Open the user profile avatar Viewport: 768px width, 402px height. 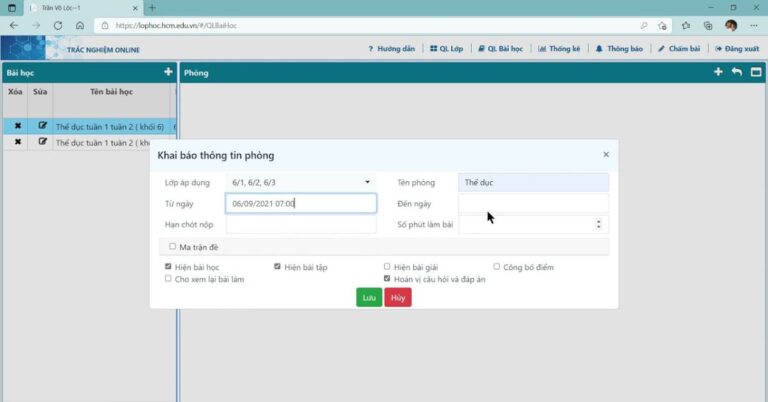pyautogui.click(x=731, y=25)
